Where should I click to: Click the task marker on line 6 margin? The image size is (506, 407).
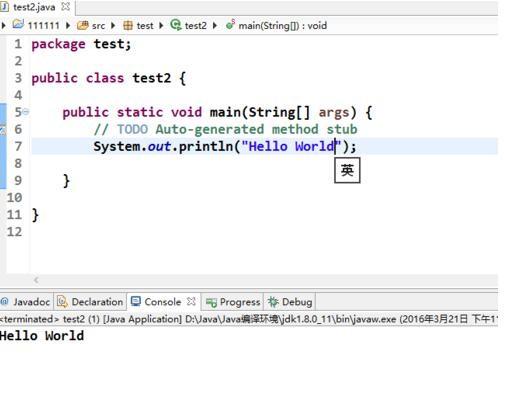pyautogui.click(x=3, y=130)
